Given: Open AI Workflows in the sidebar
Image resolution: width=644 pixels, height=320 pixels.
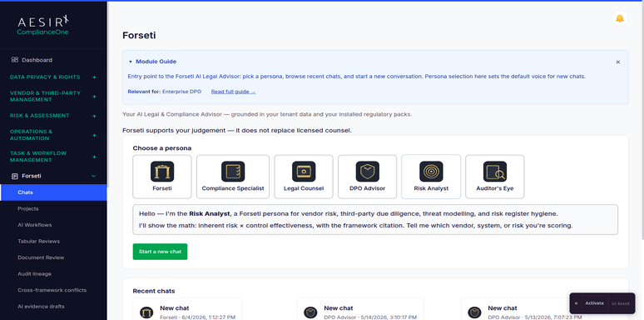Looking at the screenshot, I should coord(53,225).
